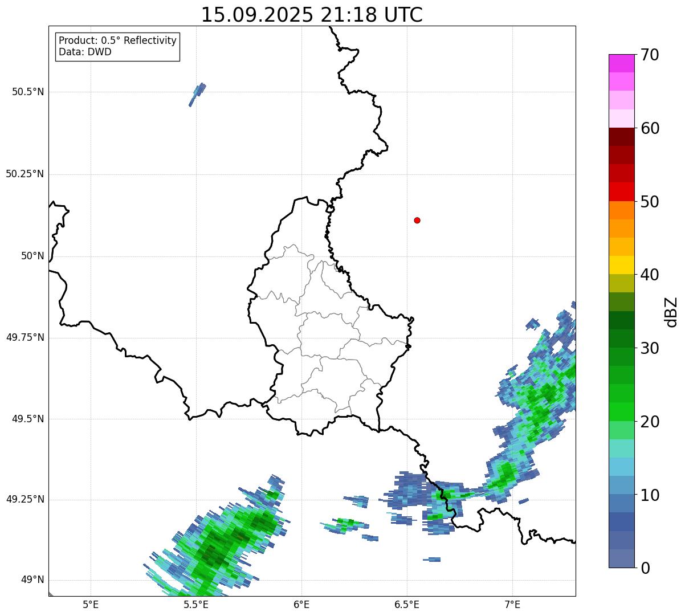Click the "49°N" latitude label

32,580
